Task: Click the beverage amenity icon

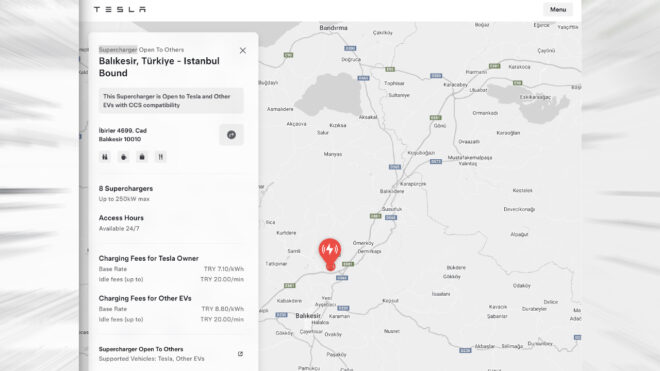Action: coord(123,157)
